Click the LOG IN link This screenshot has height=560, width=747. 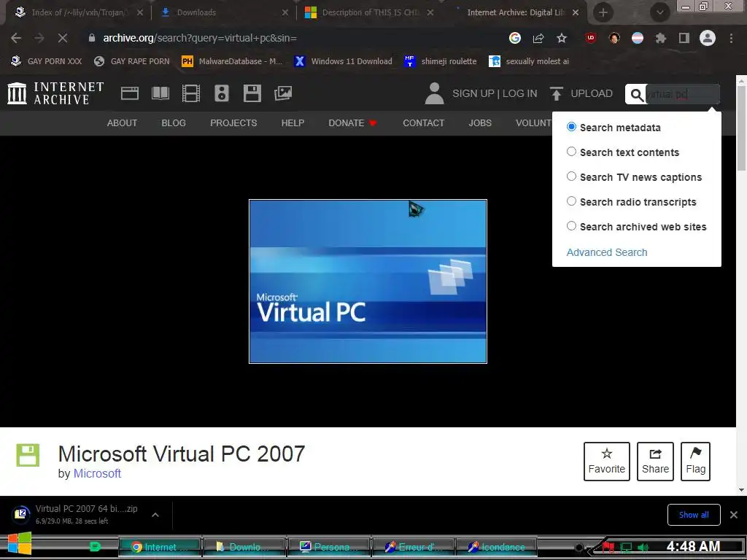point(519,93)
